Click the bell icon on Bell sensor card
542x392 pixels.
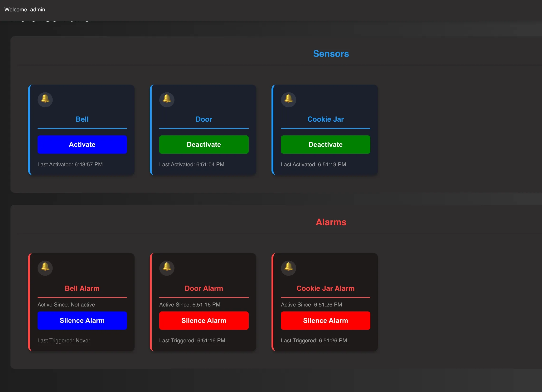[45, 99]
